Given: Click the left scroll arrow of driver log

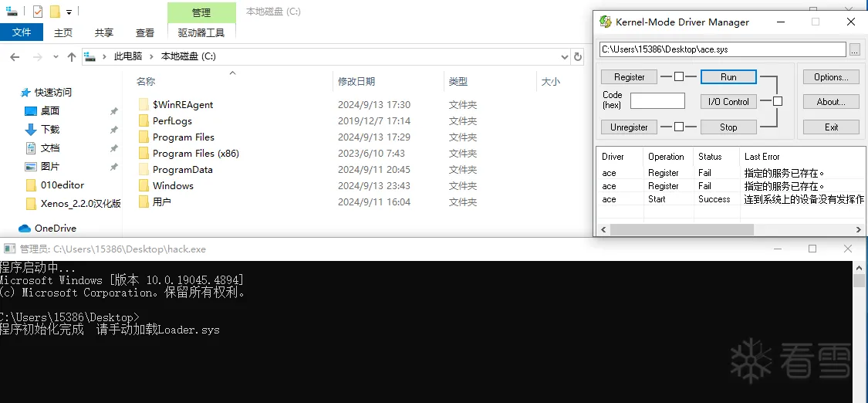Looking at the screenshot, I should pyautogui.click(x=603, y=229).
